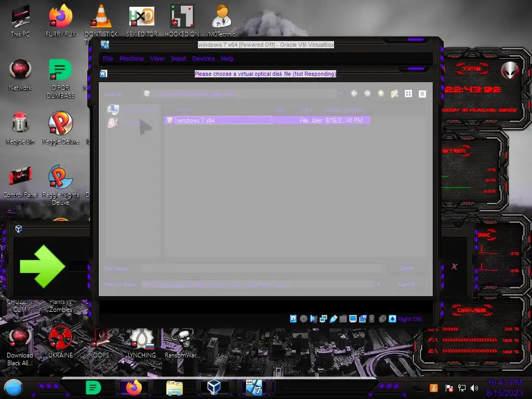The width and height of the screenshot is (532, 399).
Task: Open the DONT STICK VLC cone shortcut
Action: click(x=101, y=20)
